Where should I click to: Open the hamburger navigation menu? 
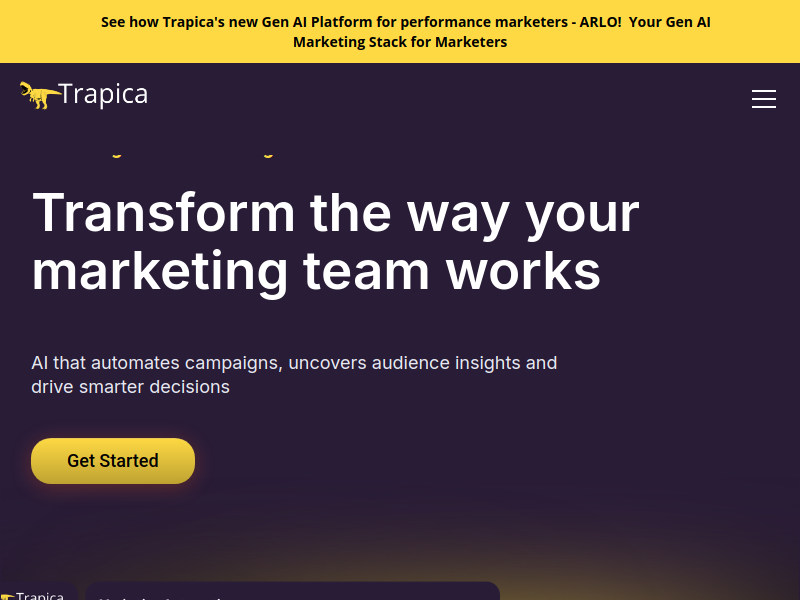[764, 99]
